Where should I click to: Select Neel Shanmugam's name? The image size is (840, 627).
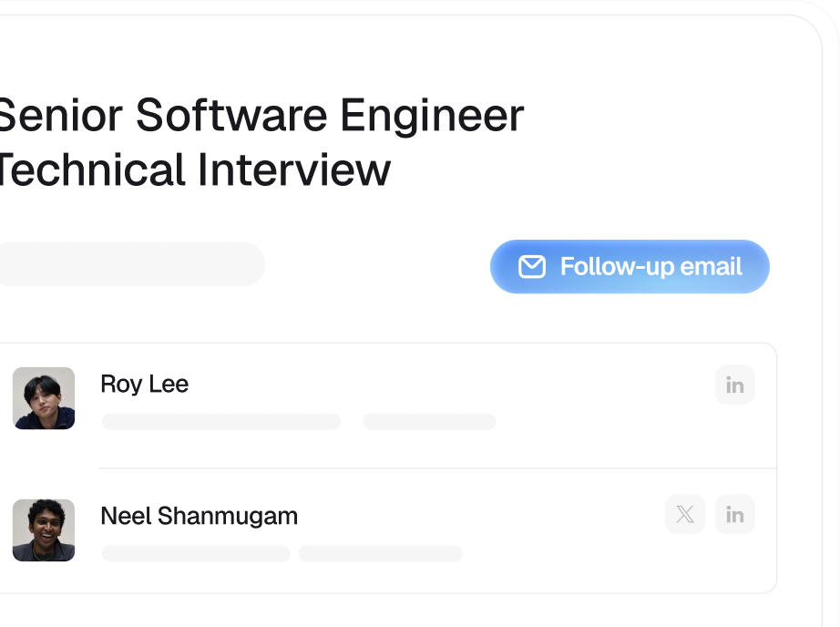pyautogui.click(x=200, y=516)
